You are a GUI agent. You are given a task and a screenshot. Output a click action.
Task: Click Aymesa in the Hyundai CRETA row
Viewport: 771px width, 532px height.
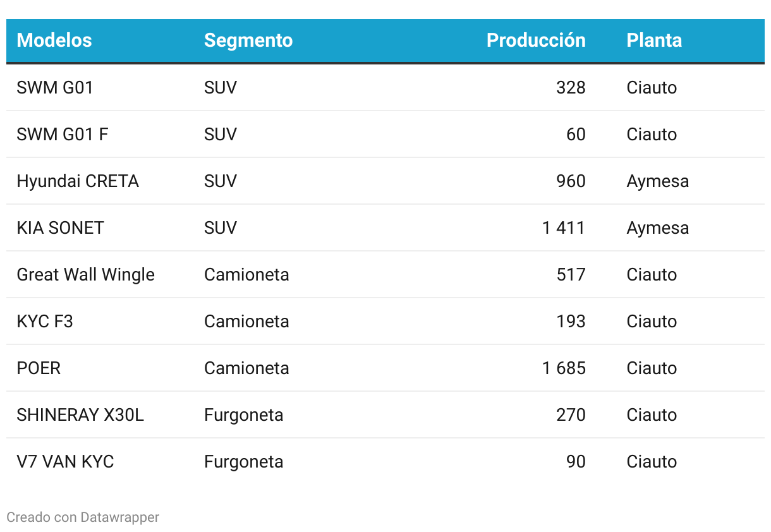(658, 181)
